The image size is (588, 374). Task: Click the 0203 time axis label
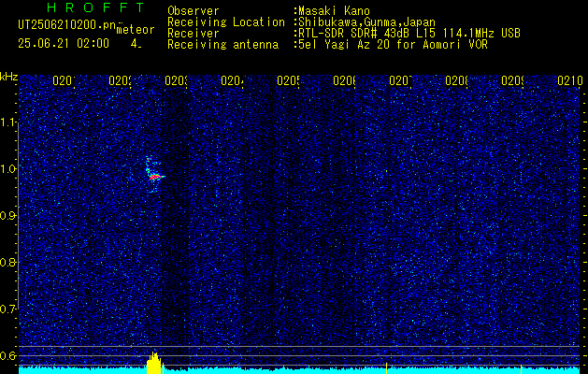176,80
